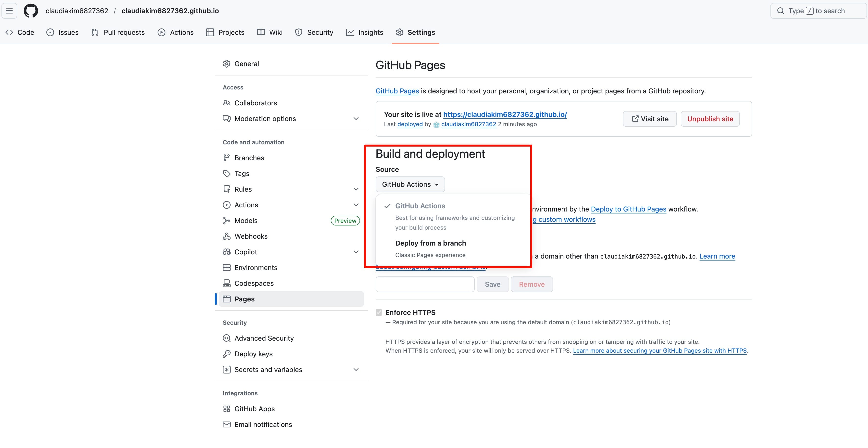
Task: Go to Environments settings
Action: tap(256, 268)
